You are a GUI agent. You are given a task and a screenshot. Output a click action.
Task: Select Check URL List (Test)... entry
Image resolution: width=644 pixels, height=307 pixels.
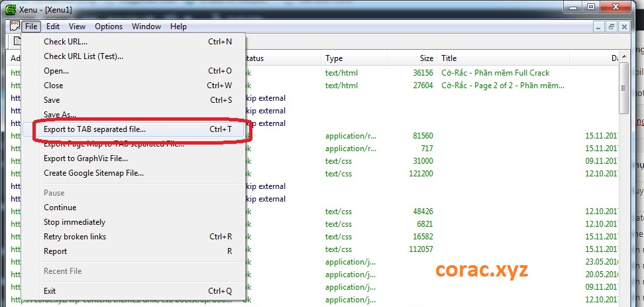click(x=134, y=56)
